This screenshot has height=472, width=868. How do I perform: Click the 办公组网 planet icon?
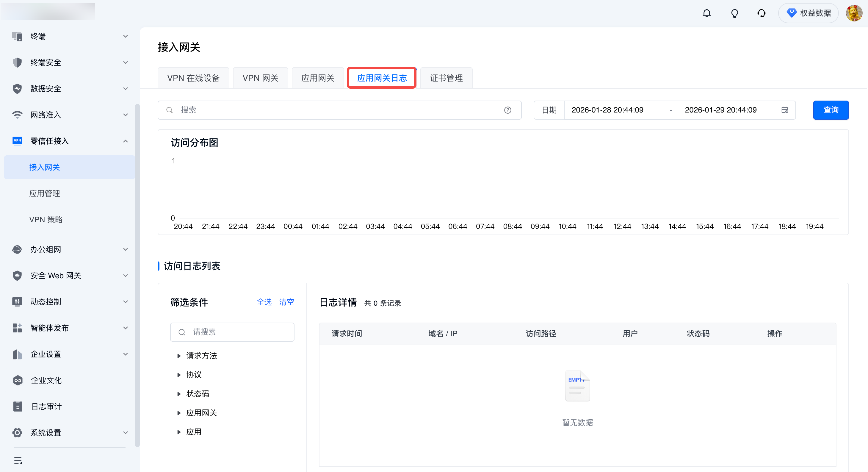17,249
